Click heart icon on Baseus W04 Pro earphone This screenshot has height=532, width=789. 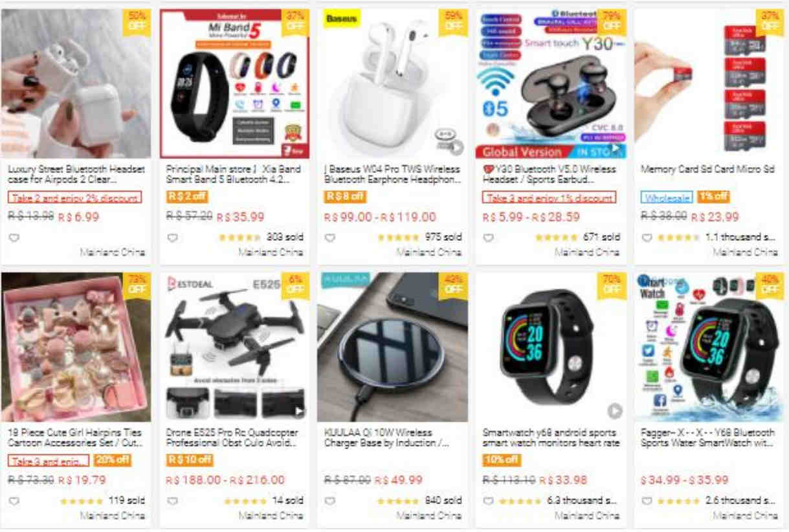click(330, 238)
